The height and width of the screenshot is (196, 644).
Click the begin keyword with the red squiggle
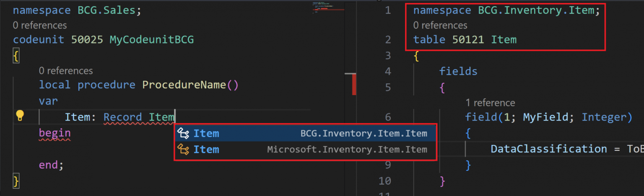(55, 134)
